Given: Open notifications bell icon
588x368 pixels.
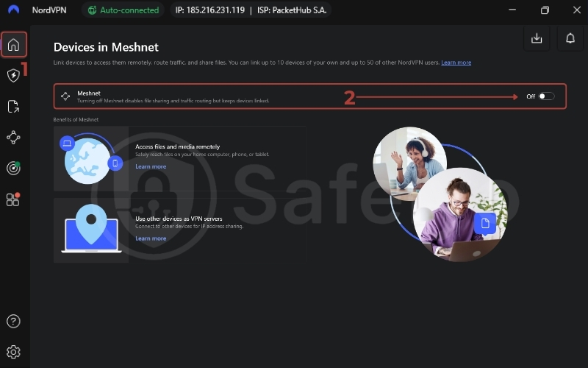Looking at the screenshot, I should click(x=570, y=38).
